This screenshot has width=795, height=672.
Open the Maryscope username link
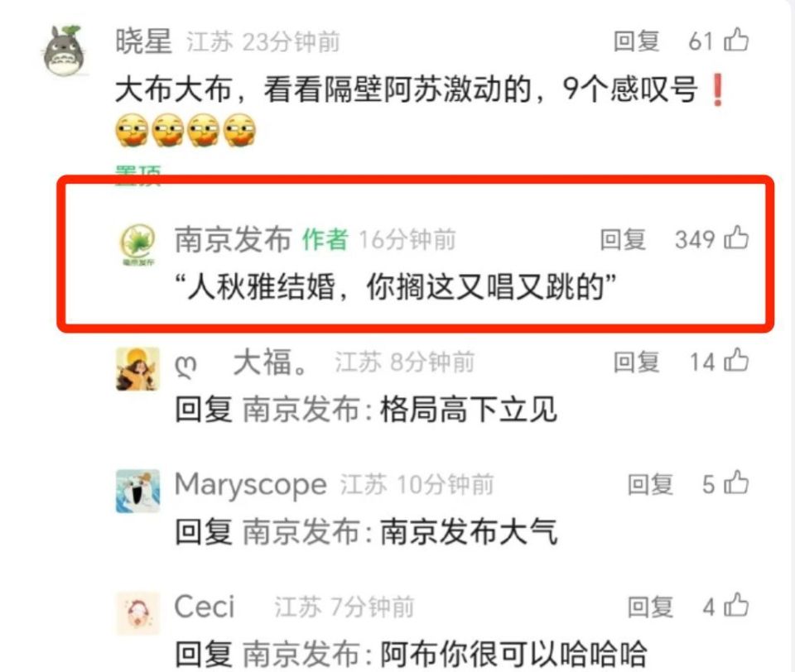coord(250,484)
